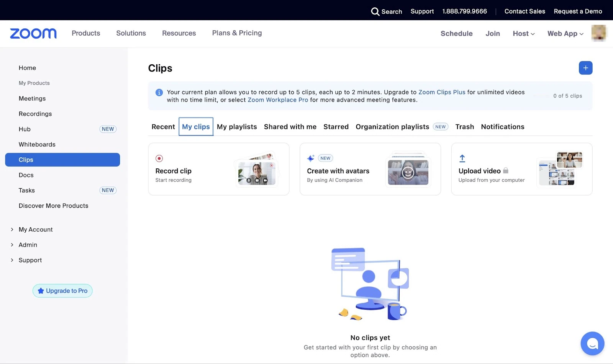Image resolution: width=613 pixels, height=364 pixels.
Task: Open the chat support bubble
Action: click(x=592, y=343)
